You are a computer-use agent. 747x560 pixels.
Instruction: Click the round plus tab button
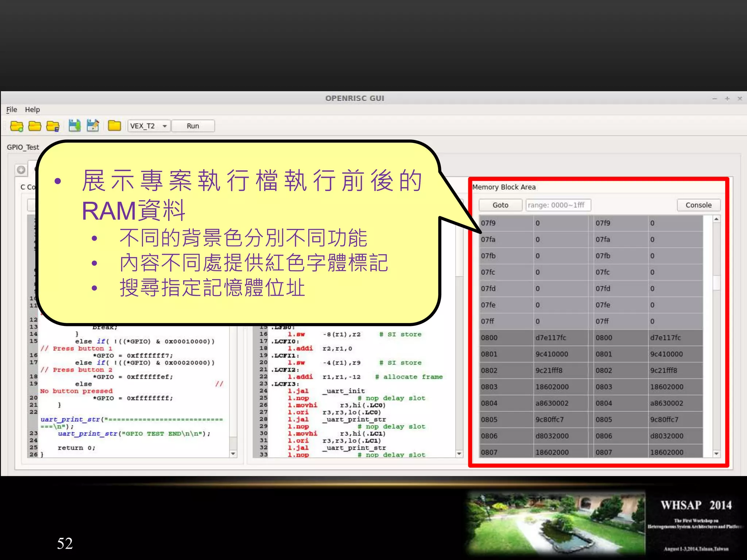(21, 170)
